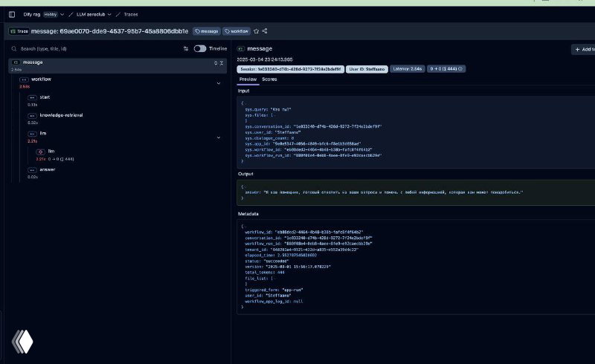Click the sys.query value in Input
Screen dimensions: 595x364
click(x=281, y=109)
